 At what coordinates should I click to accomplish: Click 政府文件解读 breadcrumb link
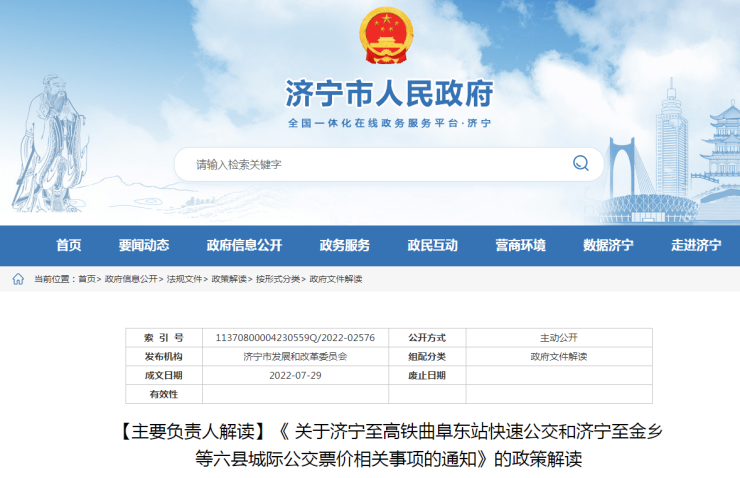pyautogui.click(x=335, y=279)
